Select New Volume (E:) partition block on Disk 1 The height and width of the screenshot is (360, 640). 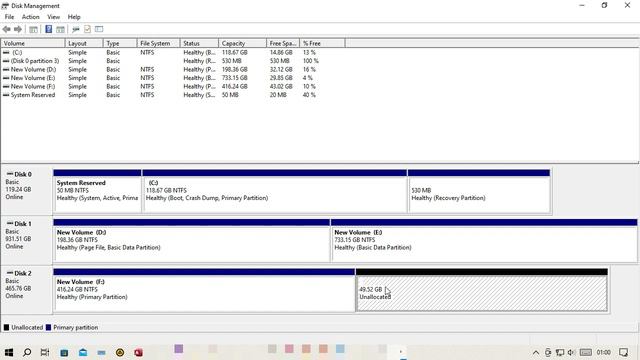[x=484, y=240]
